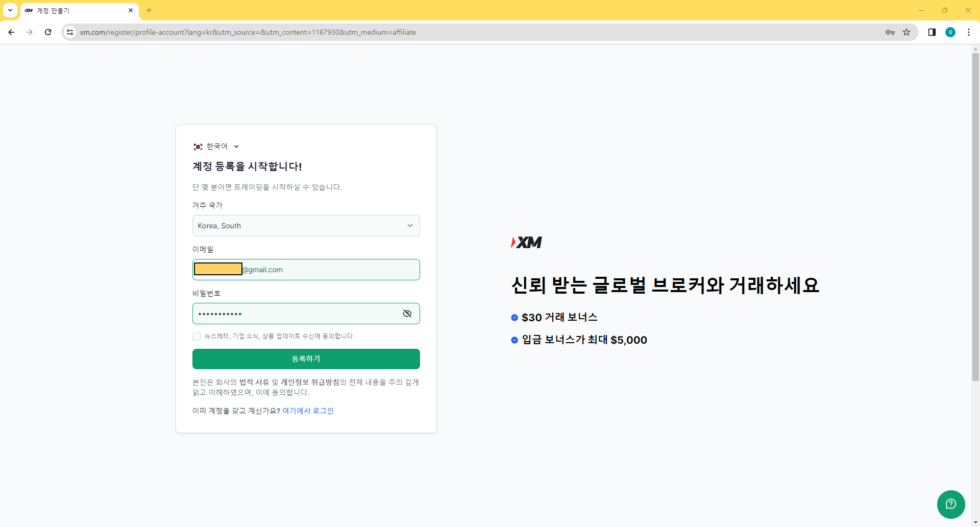Click inside the email input field
This screenshot has width=980, height=527.
[x=306, y=270]
